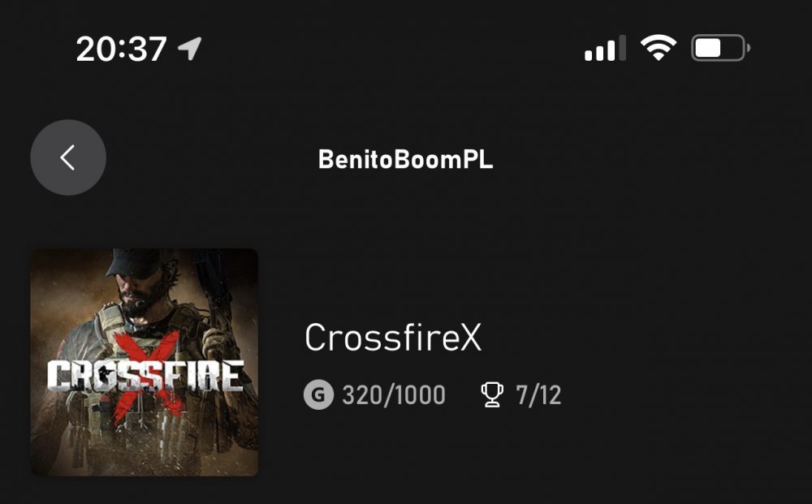Click the rifle on the cover art
This screenshot has width=812, height=504.
click(213, 284)
